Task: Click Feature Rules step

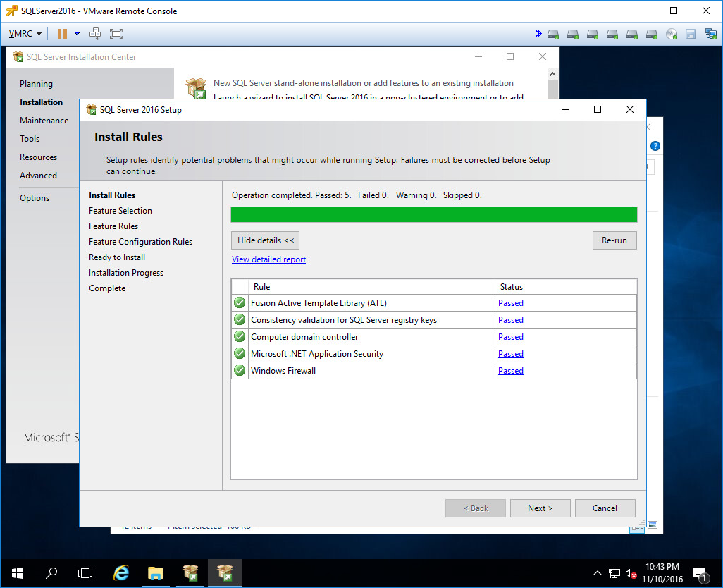Action: pos(113,226)
